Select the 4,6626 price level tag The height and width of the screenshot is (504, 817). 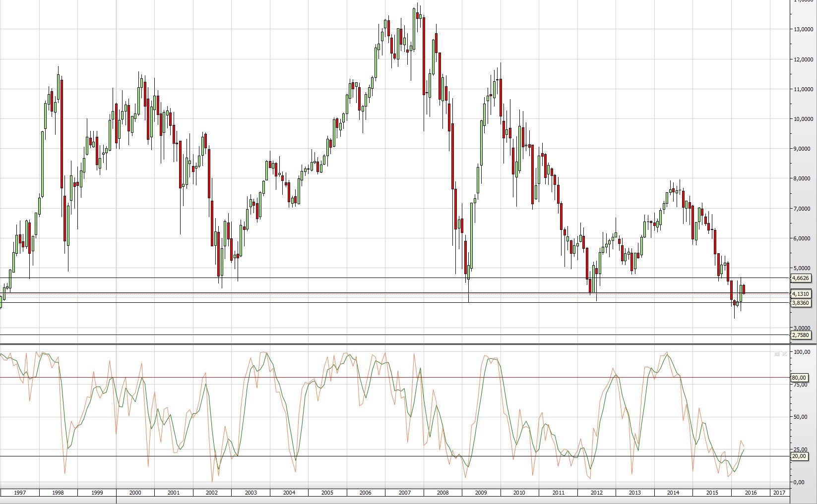point(801,279)
